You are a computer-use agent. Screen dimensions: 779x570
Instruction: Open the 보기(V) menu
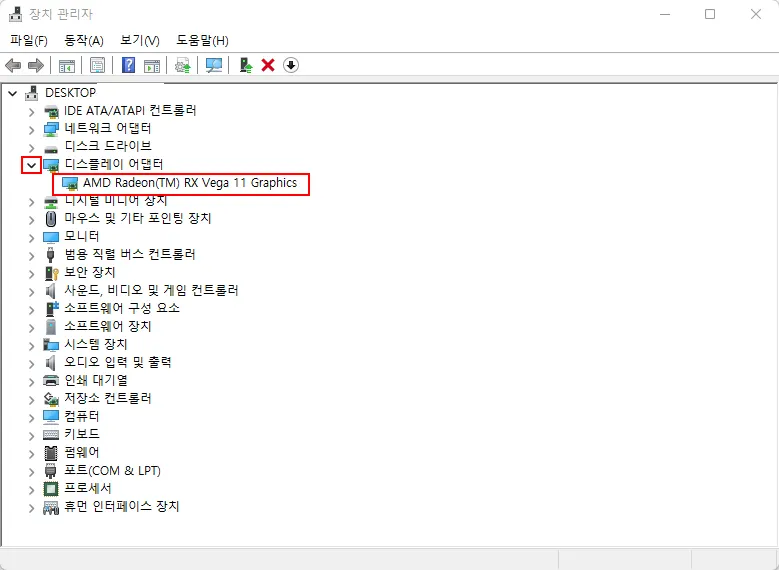(140, 40)
